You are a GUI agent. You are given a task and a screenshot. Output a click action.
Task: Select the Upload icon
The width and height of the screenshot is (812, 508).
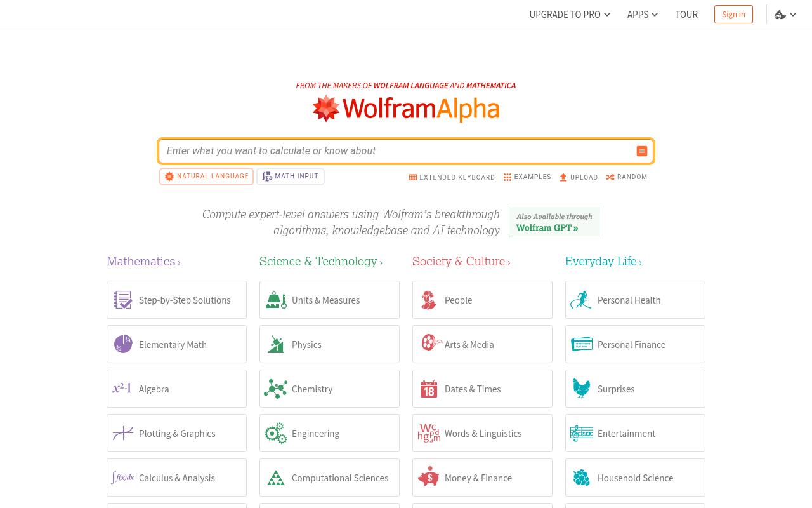pos(563,177)
